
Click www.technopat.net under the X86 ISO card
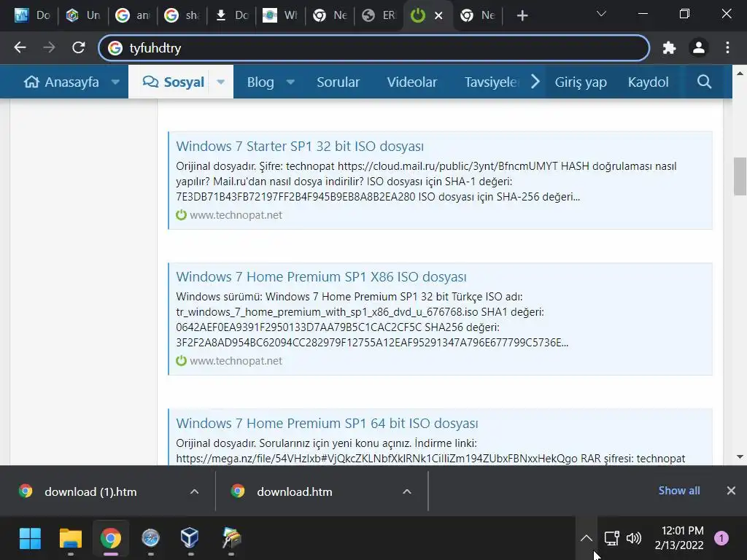236,361
